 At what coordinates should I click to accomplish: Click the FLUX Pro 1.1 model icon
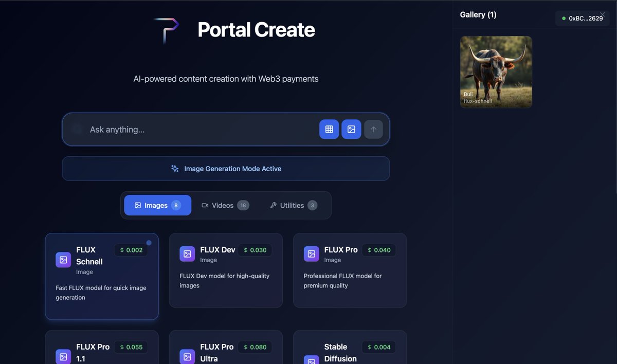63,357
